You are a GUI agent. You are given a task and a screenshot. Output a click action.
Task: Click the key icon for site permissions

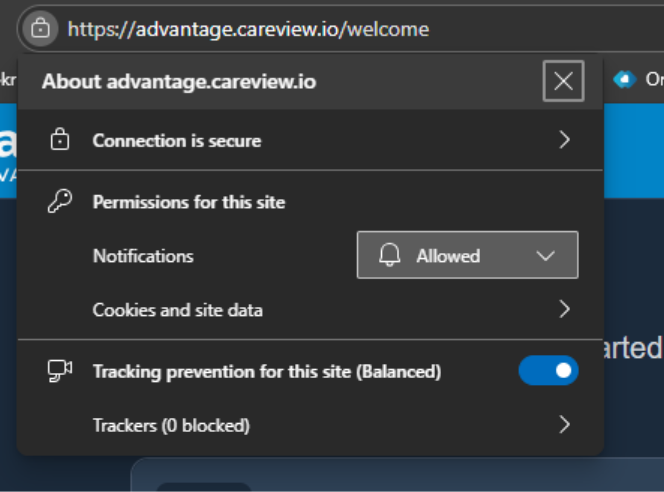click(60, 202)
